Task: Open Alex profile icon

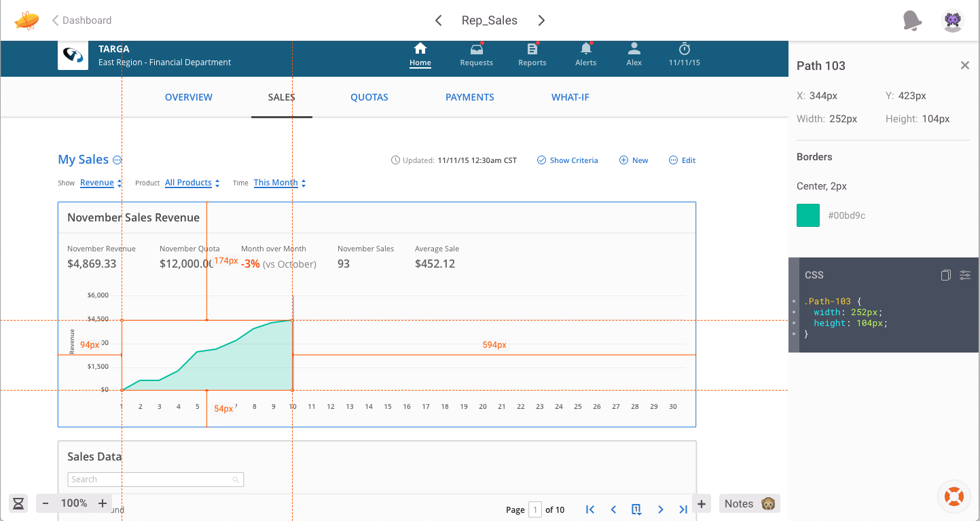Action: (x=634, y=49)
